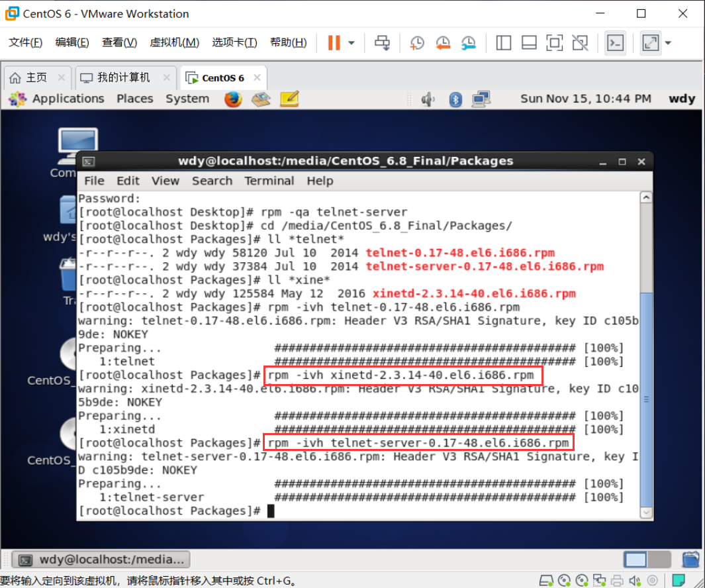This screenshot has width=705, height=588.
Task: Open the terminal View menu
Action: coord(165,181)
